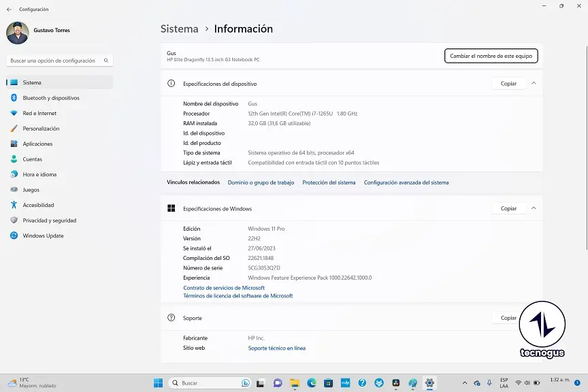The width and height of the screenshot is (588, 392).
Task: Open the clock showing 1:32 a. m.
Action: (x=559, y=380)
